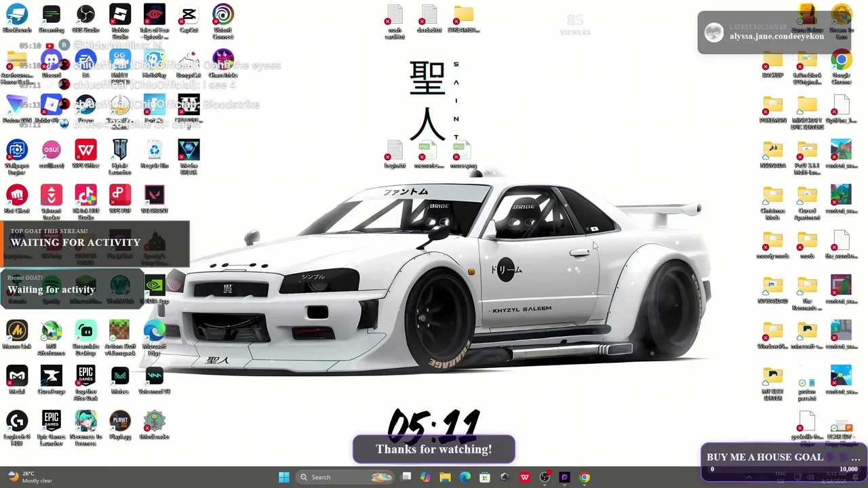This screenshot has width=868, height=488.
Task: Select the CurseForge desktop icon
Action: point(52,380)
